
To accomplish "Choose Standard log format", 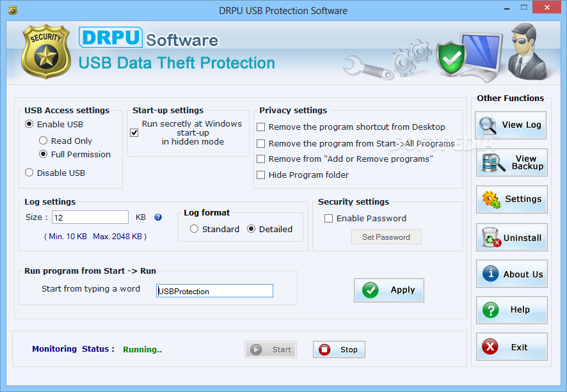I will coord(194,229).
